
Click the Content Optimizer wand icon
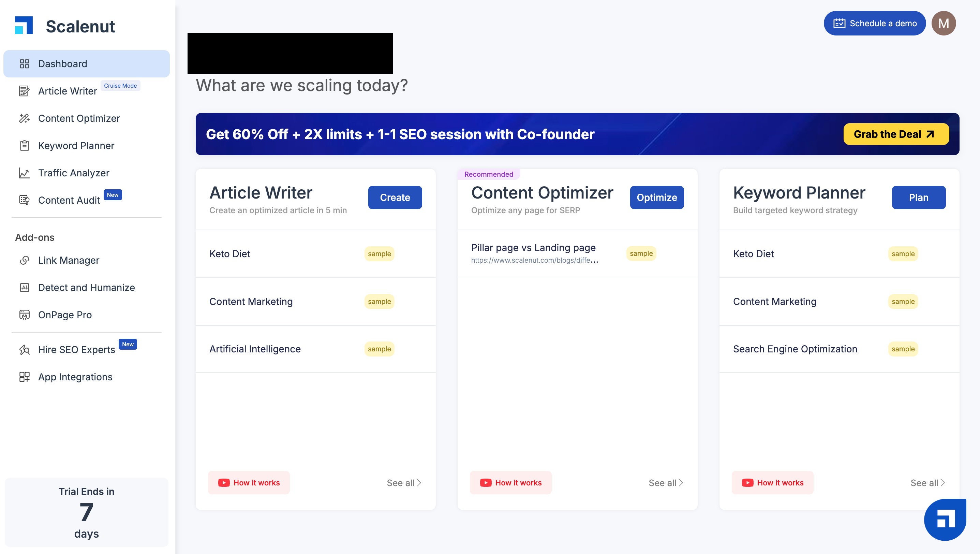point(24,118)
